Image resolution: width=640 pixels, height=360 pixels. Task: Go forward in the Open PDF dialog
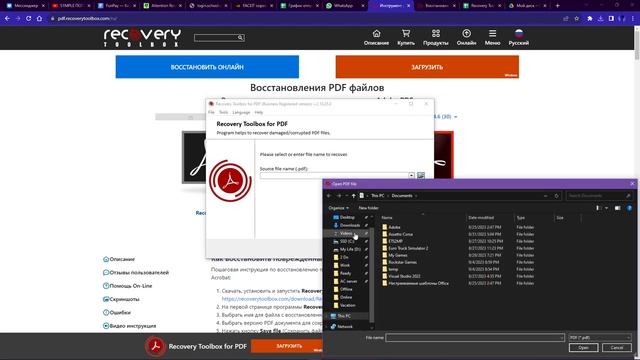[x=339, y=196]
